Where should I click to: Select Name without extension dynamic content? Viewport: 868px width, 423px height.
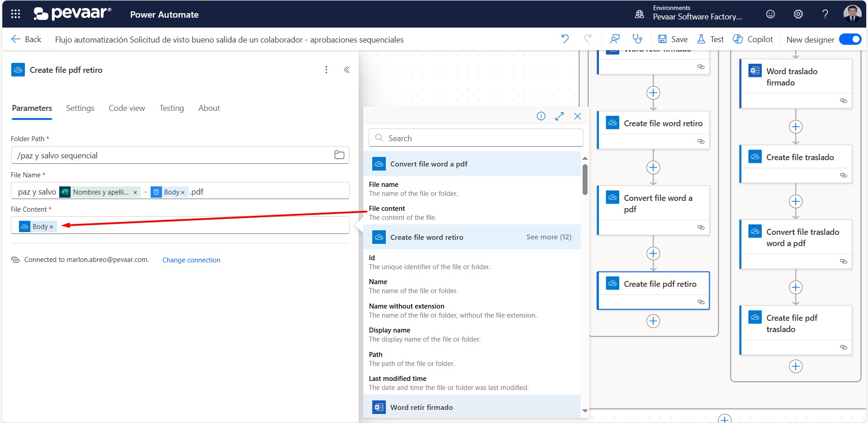(x=472, y=310)
